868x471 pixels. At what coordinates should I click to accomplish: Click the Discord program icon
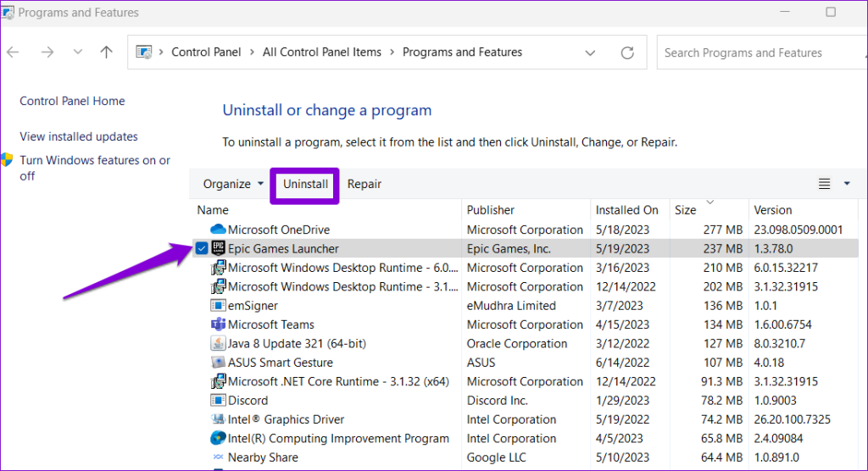coord(218,400)
